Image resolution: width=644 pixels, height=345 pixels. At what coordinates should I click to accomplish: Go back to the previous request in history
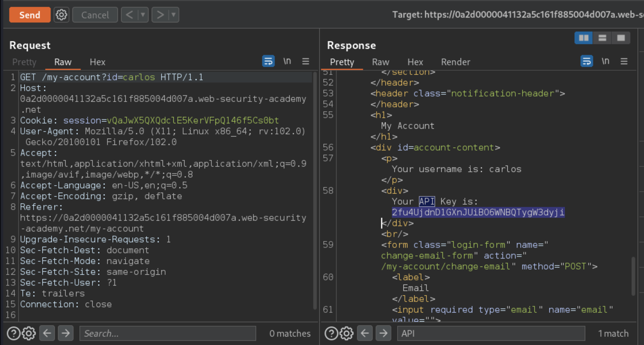pyautogui.click(x=129, y=15)
